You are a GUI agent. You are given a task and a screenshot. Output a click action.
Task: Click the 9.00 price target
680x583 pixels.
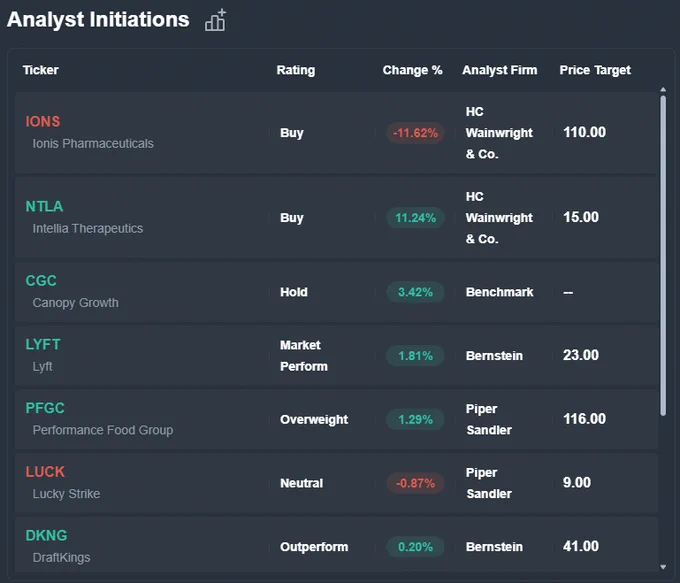pyautogui.click(x=577, y=483)
